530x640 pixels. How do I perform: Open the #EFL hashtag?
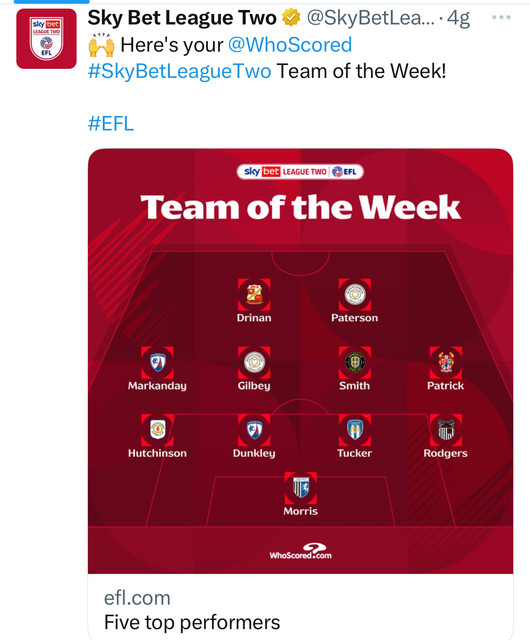click(x=111, y=123)
